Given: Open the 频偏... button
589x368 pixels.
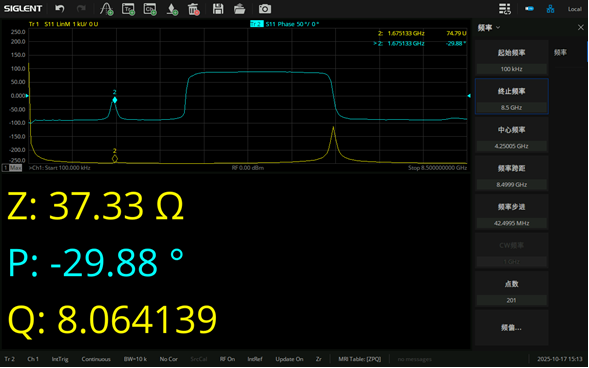Looking at the screenshot, I should (x=511, y=327).
